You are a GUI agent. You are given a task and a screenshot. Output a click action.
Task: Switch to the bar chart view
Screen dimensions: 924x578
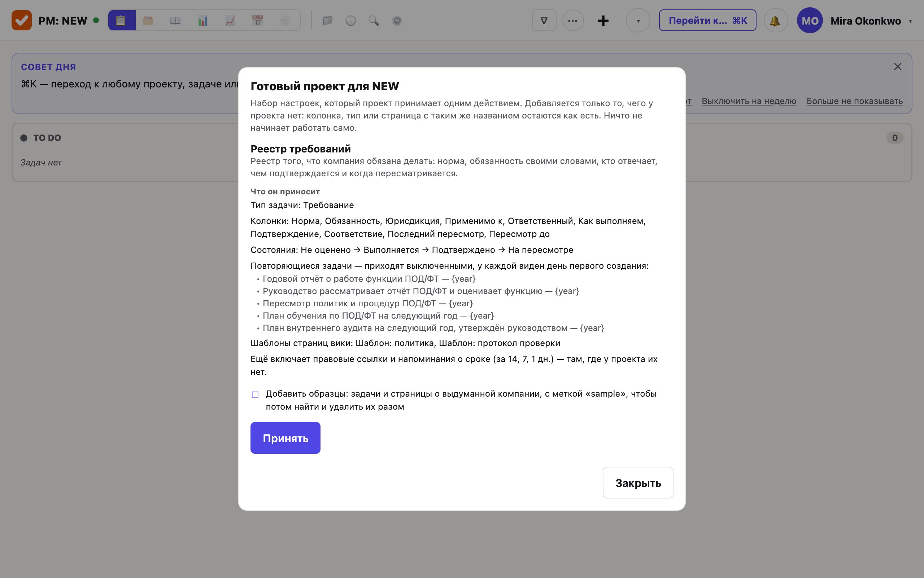click(x=203, y=20)
